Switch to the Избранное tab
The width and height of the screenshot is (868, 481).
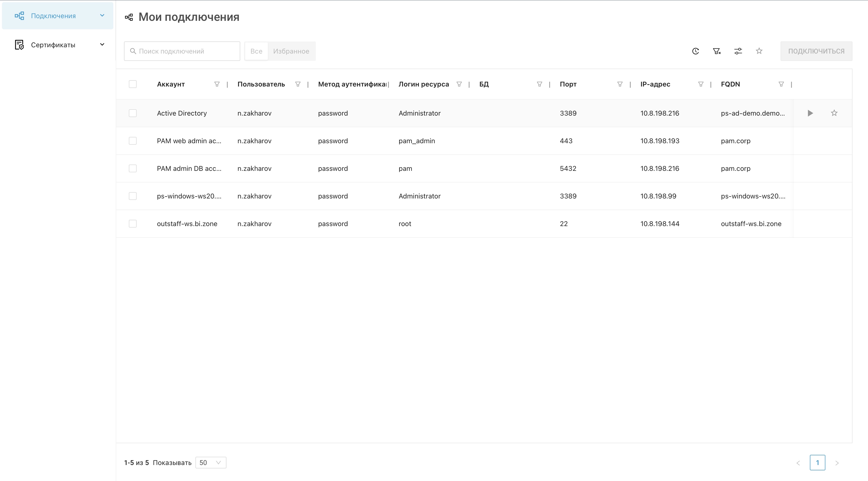(x=291, y=51)
